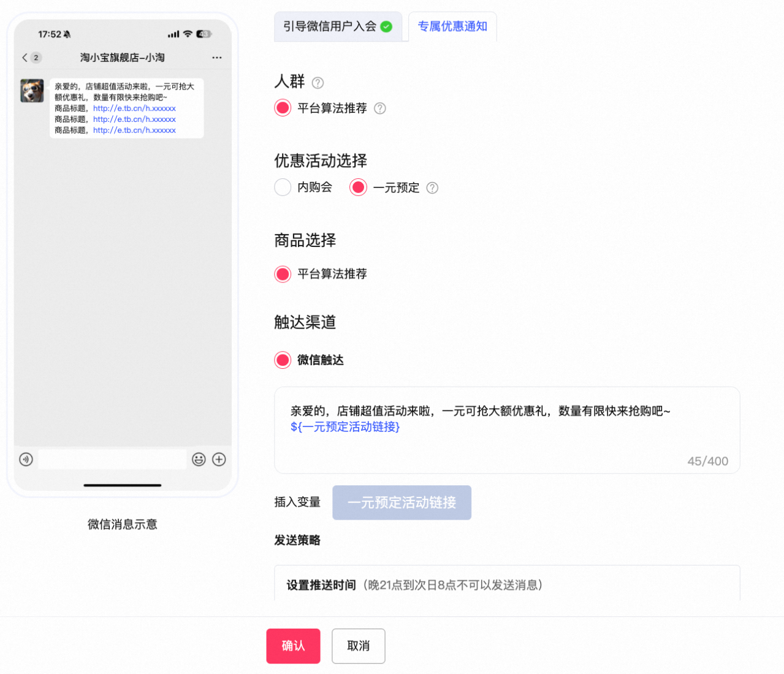Click the help icon beside 一元预定
Screen dimensions: 784x674
432,188
